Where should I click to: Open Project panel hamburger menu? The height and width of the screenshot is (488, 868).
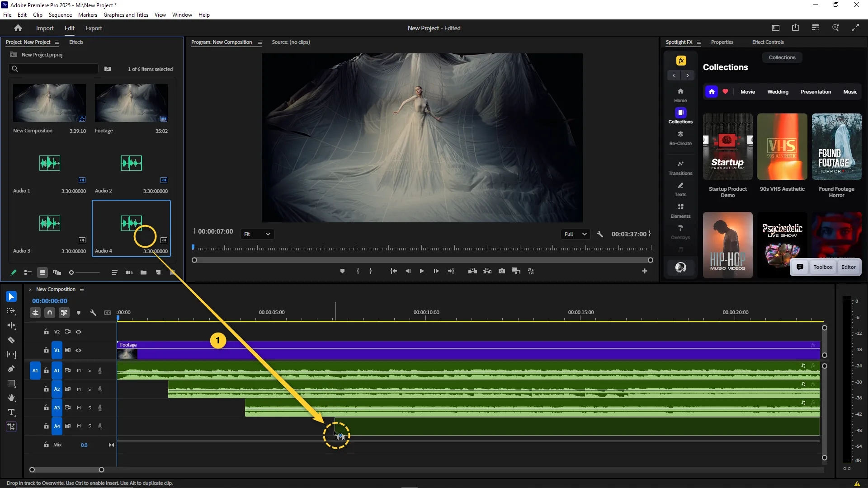point(57,42)
